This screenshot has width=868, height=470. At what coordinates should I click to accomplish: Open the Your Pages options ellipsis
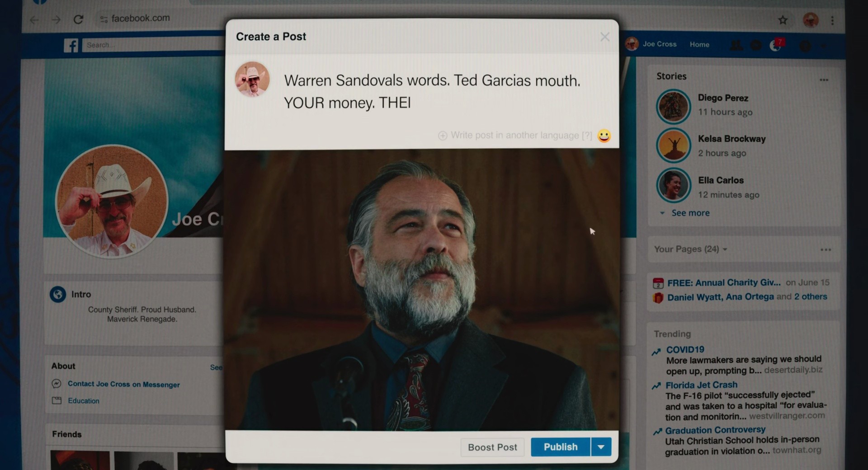(826, 249)
